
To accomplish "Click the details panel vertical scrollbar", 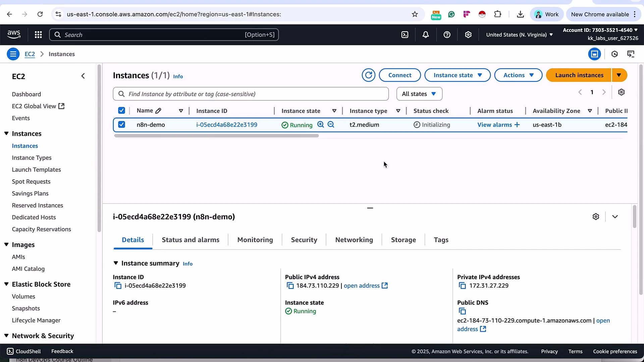I will (634, 217).
